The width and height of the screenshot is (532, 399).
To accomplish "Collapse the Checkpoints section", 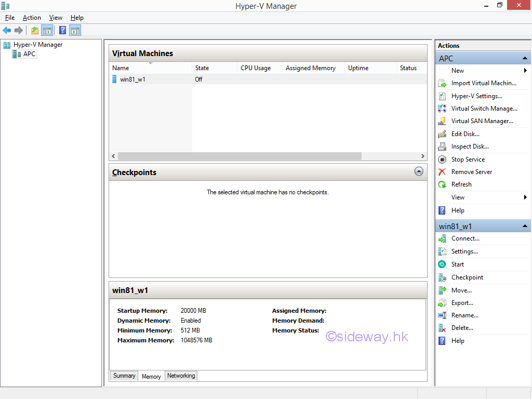I will tap(419, 171).
